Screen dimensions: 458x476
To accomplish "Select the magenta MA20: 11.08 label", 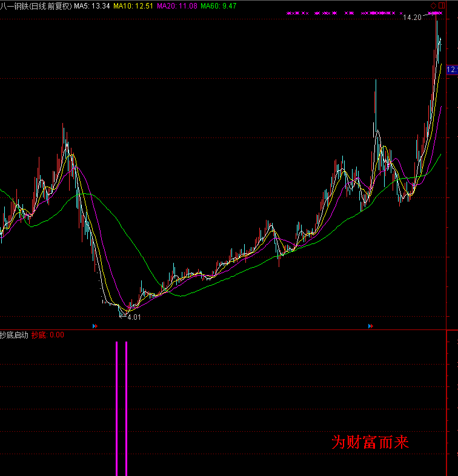I will click(x=176, y=6).
